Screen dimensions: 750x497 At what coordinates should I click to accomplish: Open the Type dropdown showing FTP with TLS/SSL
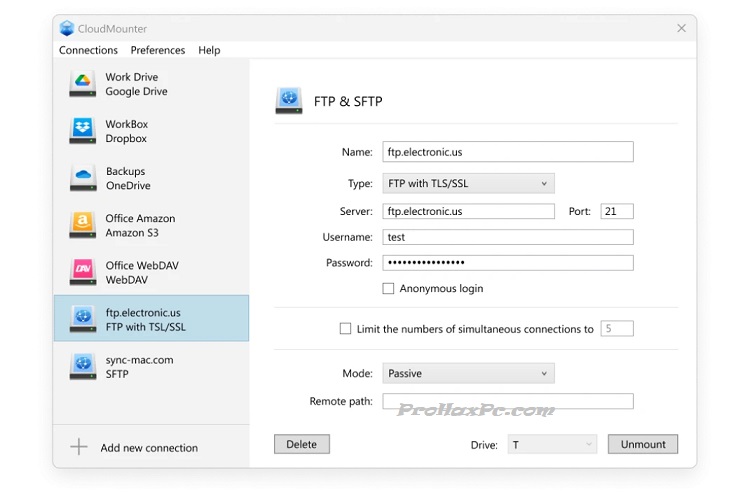[x=468, y=183]
